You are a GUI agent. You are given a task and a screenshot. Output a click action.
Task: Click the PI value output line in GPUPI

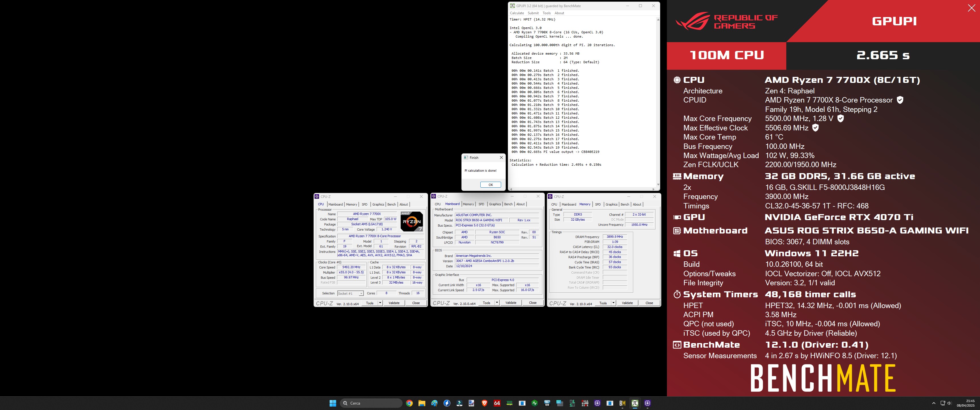(555, 152)
